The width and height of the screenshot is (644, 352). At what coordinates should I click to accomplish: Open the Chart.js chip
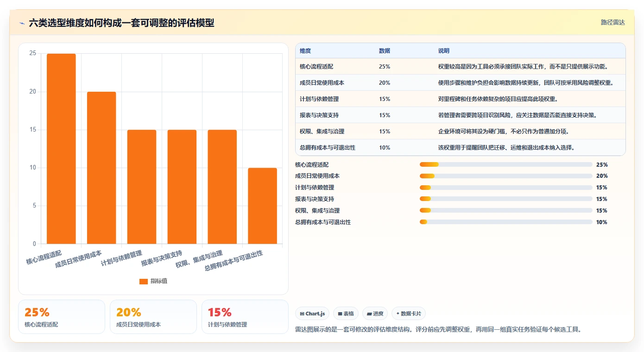[313, 314]
